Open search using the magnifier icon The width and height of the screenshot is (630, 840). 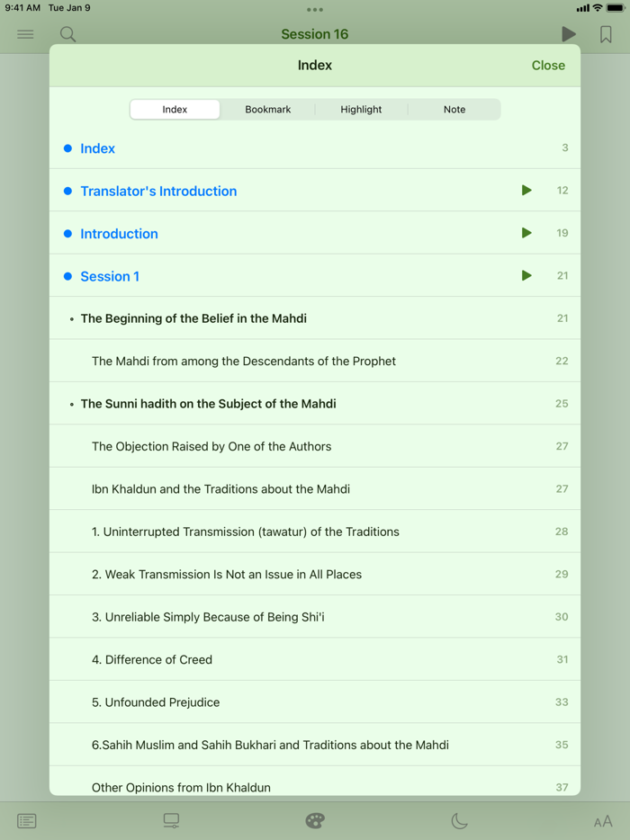tap(67, 33)
